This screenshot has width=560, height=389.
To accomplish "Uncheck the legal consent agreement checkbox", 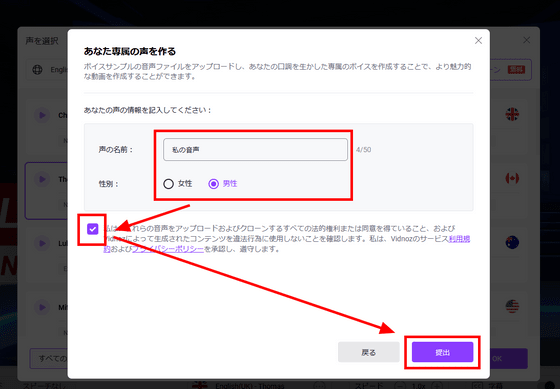I will 92,229.
